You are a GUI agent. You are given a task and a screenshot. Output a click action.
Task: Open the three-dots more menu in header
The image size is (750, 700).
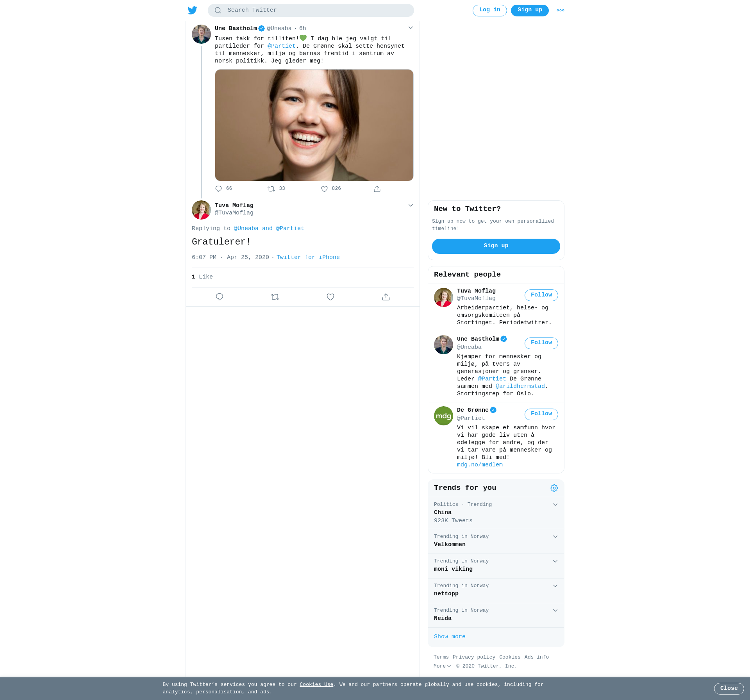560,11
